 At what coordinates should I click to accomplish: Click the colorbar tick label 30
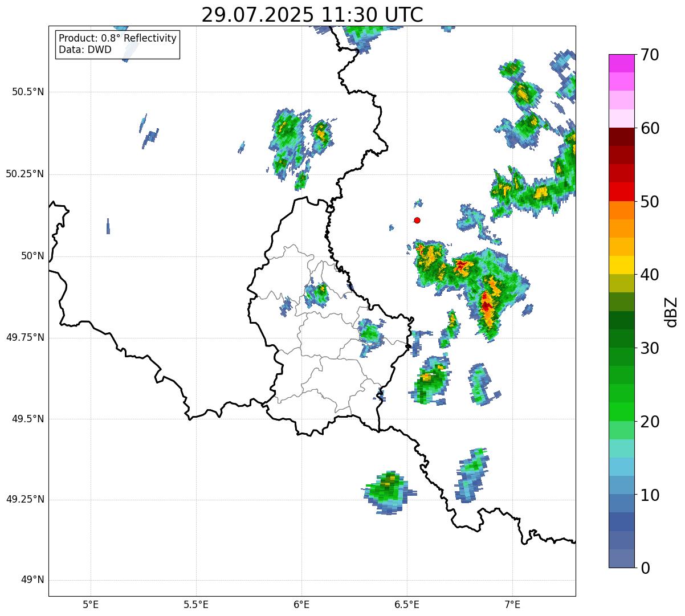click(x=650, y=348)
